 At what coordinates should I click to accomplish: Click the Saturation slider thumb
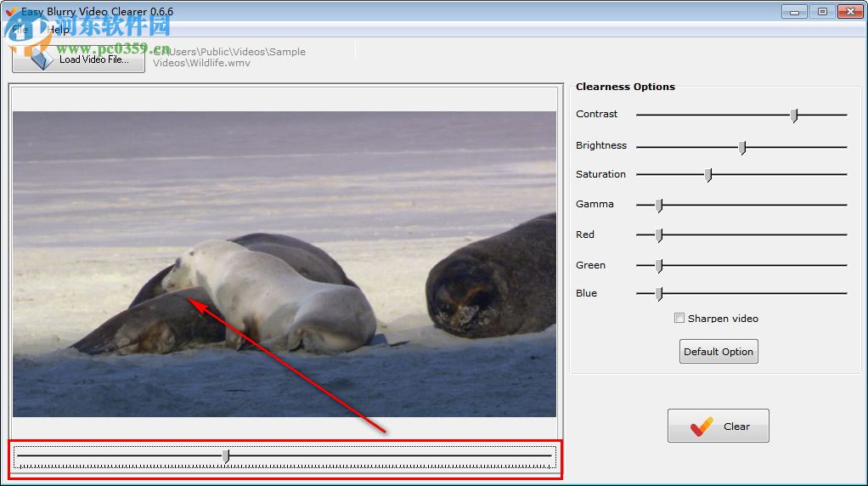pos(708,175)
